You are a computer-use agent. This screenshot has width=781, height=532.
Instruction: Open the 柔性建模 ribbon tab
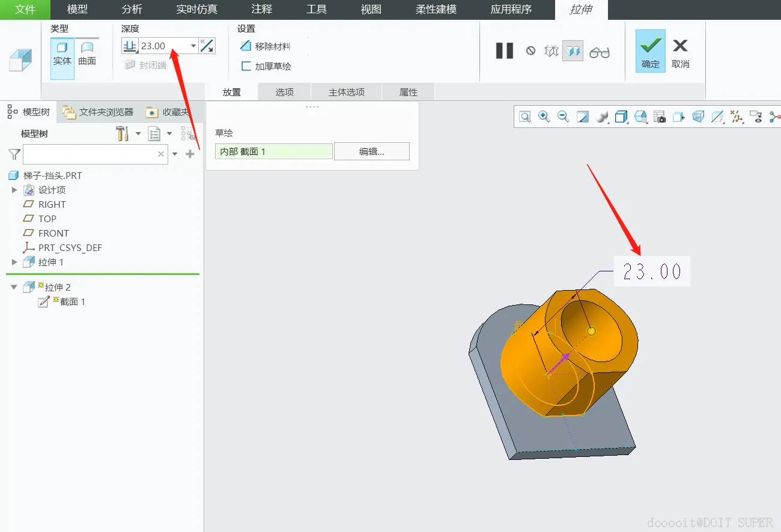436,10
